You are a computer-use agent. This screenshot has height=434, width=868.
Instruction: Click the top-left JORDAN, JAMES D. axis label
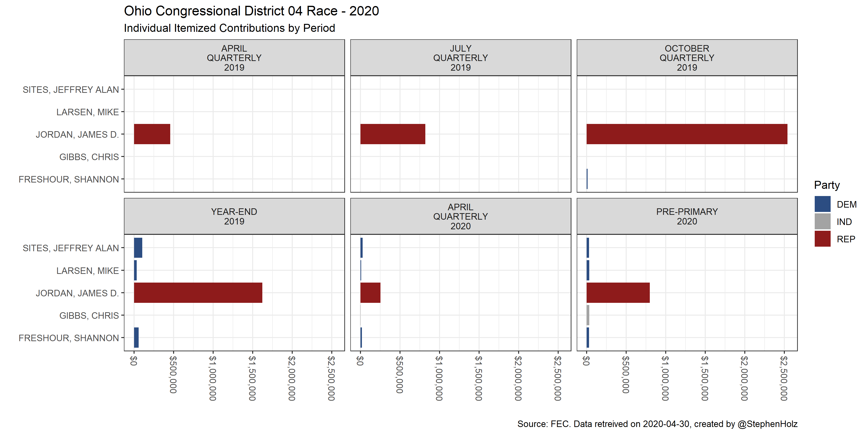pos(77,135)
